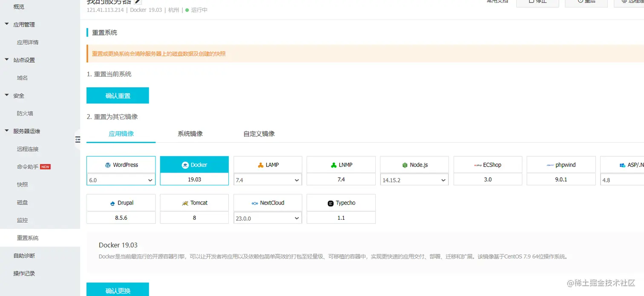
Task: Click the ECShop logo icon
Action: pyautogui.click(x=477, y=165)
